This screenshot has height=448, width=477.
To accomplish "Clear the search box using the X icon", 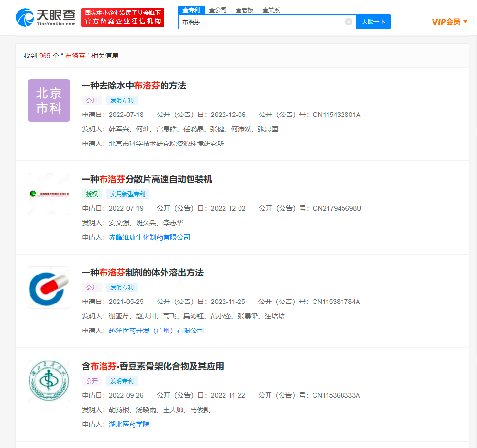I will point(348,21).
